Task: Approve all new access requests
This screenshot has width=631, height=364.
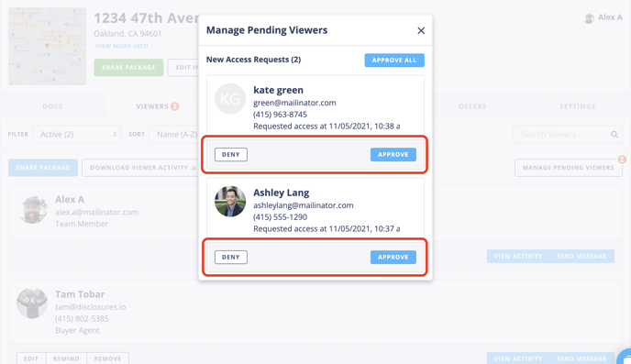Action: coord(394,61)
